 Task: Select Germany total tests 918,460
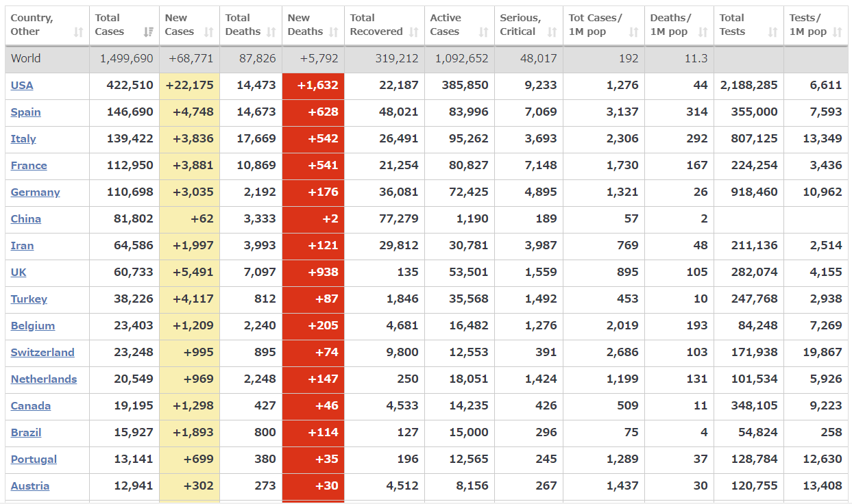click(x=755, y=192)
